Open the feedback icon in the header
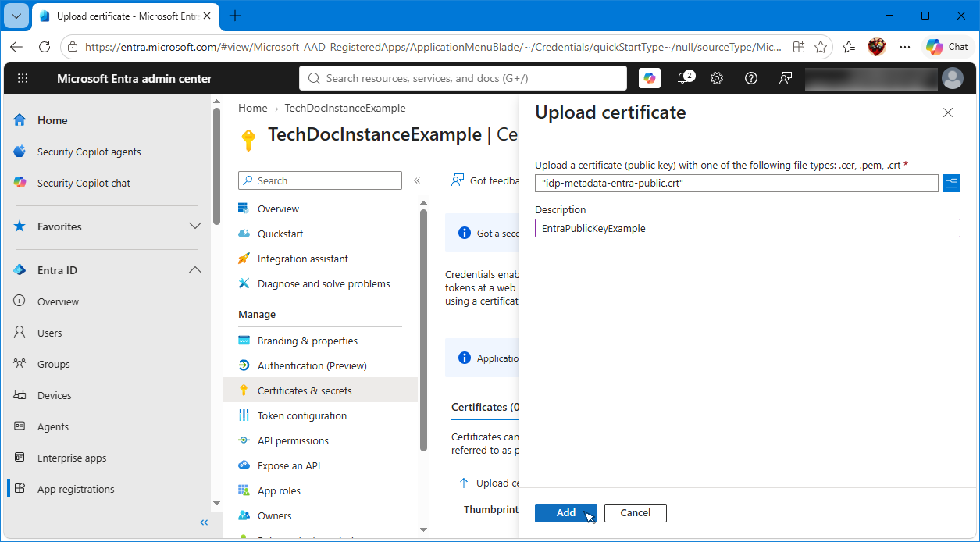 coord(786,78)
